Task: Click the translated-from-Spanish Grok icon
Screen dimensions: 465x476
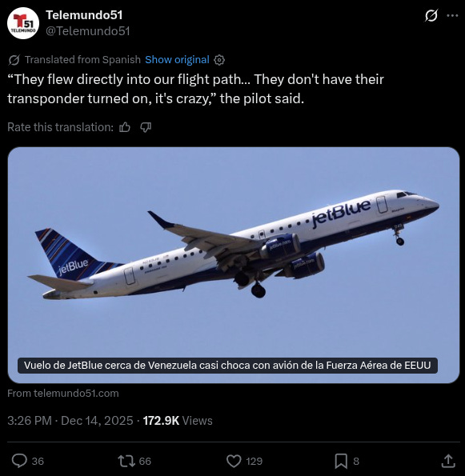Action: coord(14,60)
